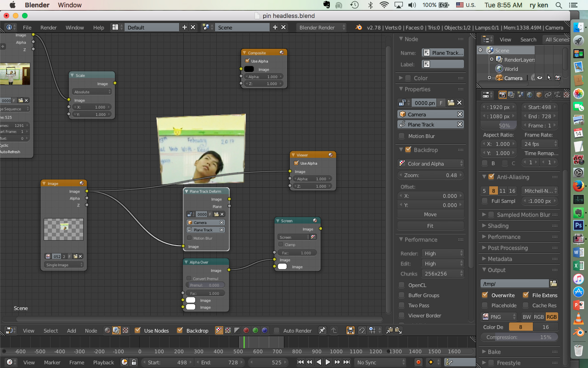Enable the OpenCL checkbox
The image size is (588, 368).
[402, 285]
